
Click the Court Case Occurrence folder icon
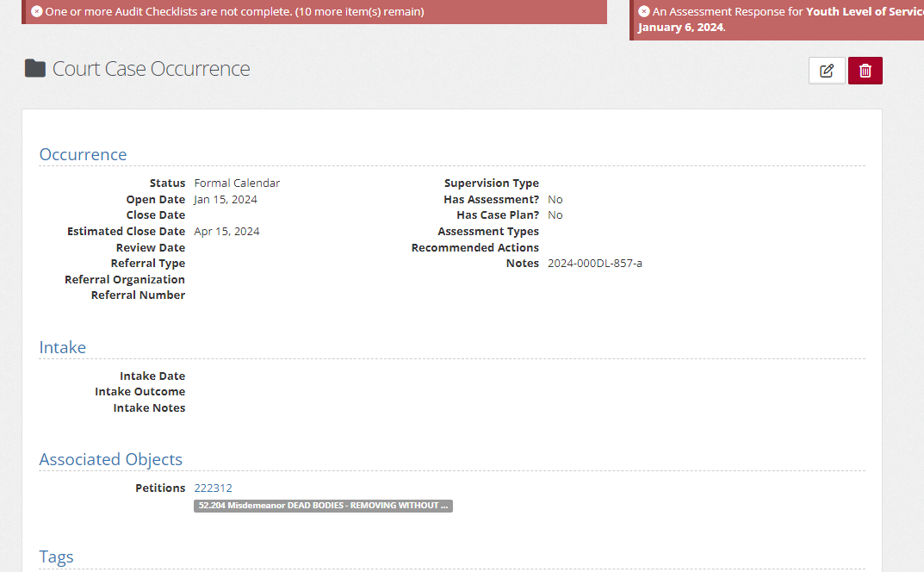pos(35,69)
